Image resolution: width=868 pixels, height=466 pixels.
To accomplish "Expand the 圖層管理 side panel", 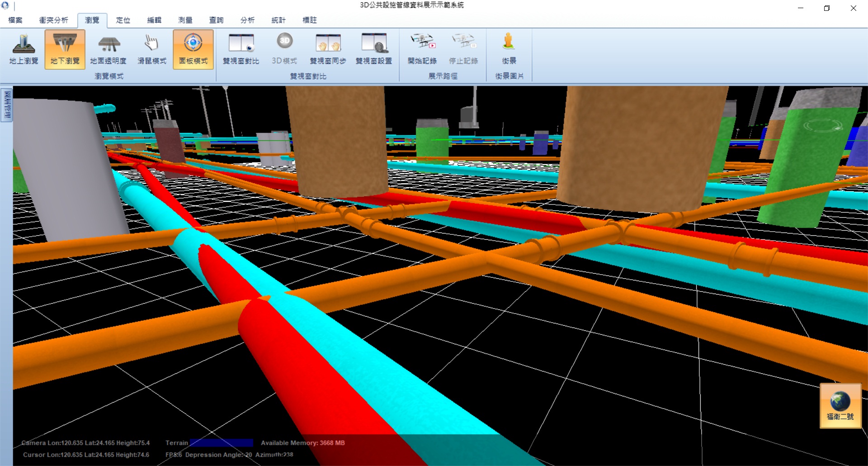I will pyautogui.click(x=7, y=105).
